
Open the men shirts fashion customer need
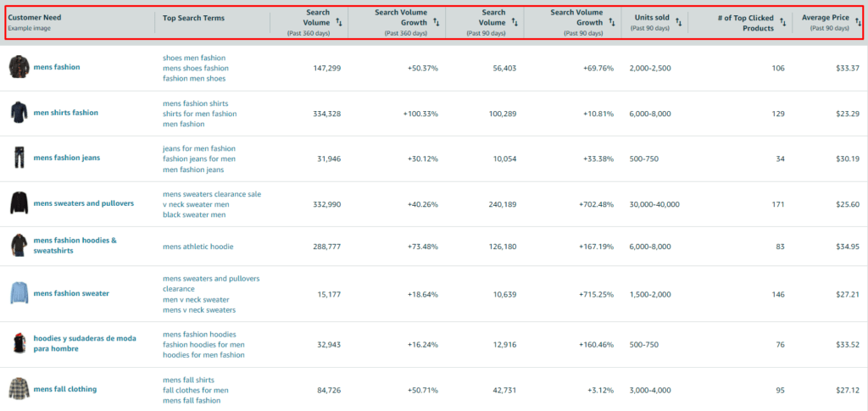66,113
